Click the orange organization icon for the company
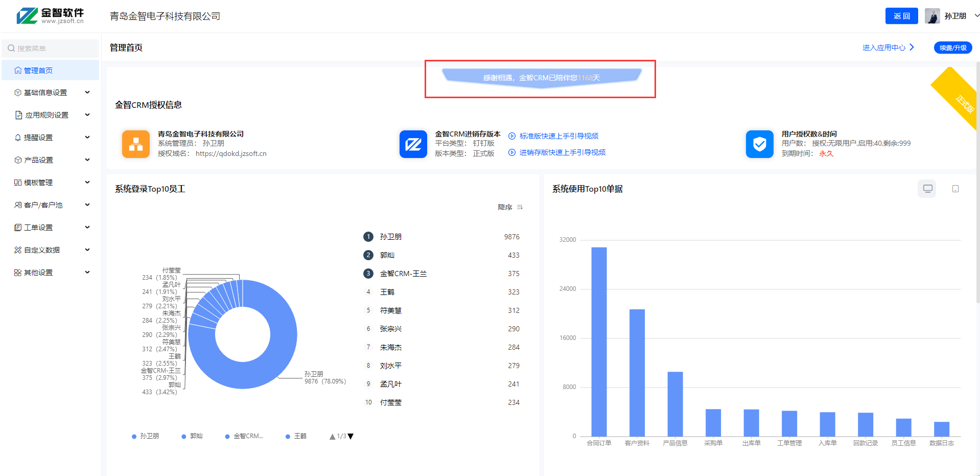980x476 pixels. (x=136, y=144)
